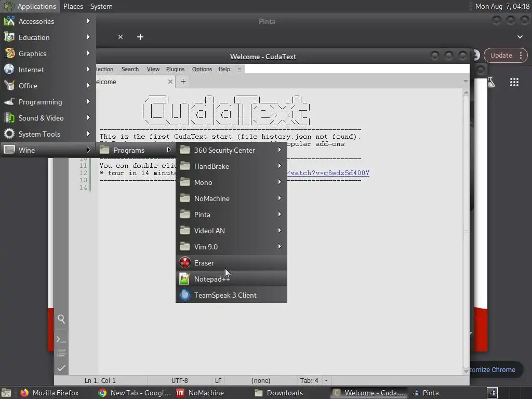This screenshot has width=532, height=399.
Task: Open the Applications menu in top panel
Action: [x=30, y=6]
